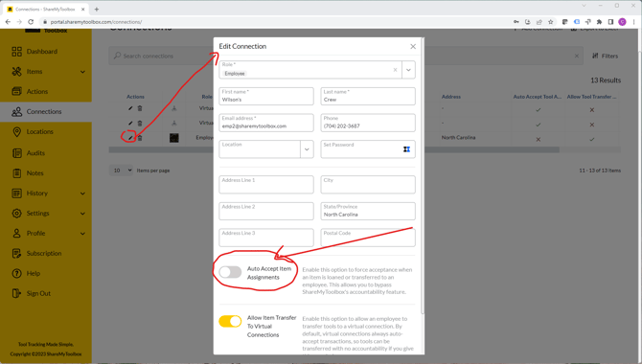The image size is (642, 364).
Task: Expand the Items submenu chevron
Action: (82, 72)
